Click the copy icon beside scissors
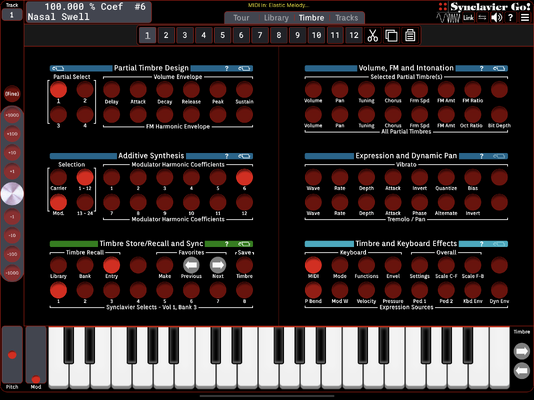The image size is (534, 400). coord(391,35)
